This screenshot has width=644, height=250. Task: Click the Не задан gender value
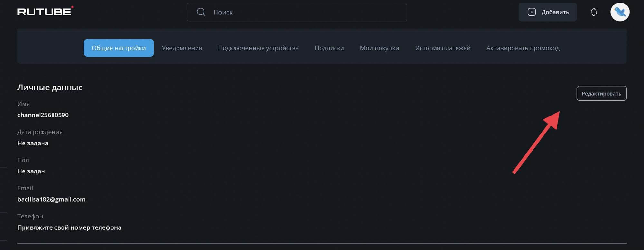[31, 171]
